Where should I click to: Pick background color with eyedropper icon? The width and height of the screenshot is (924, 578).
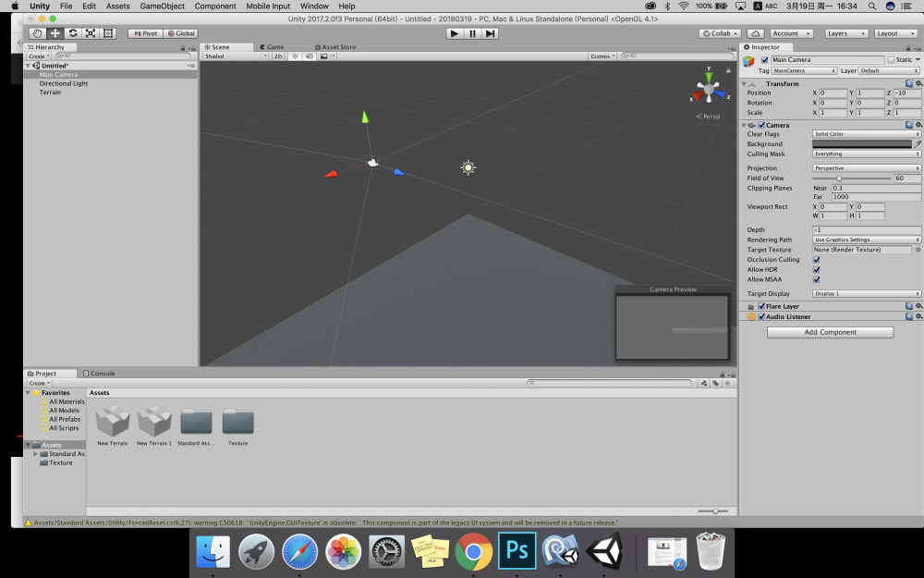pos(917,144)
